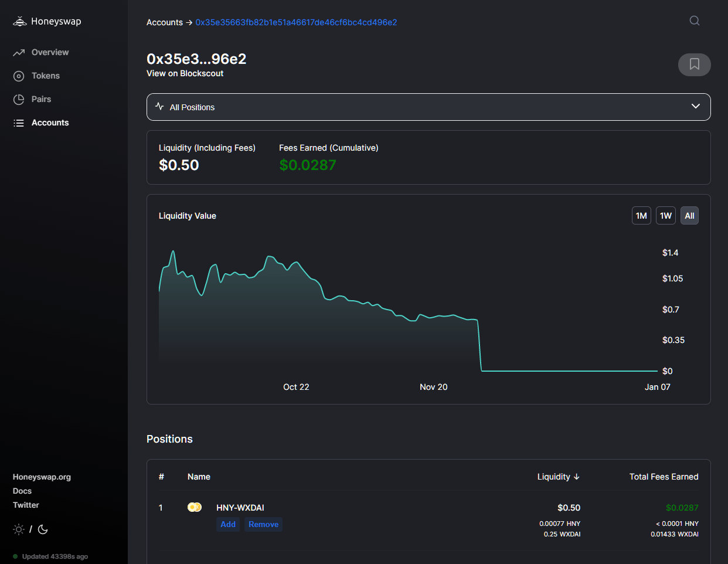Click the Oct 22 chart axis label

296,387
